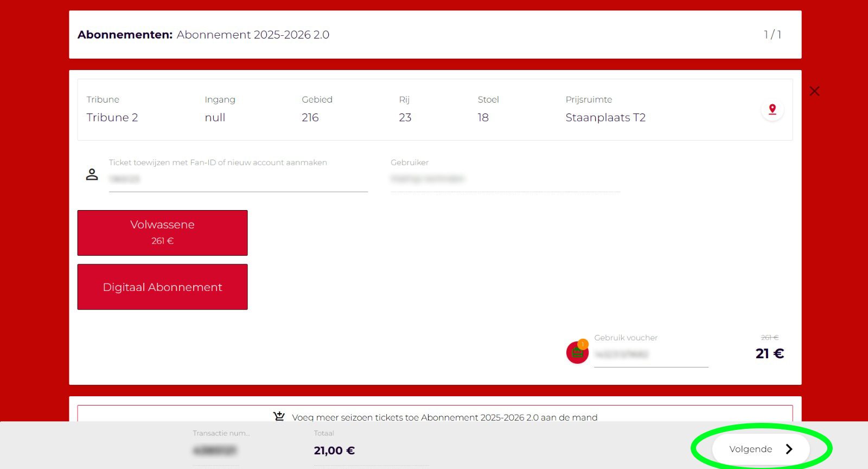Click the Totaal 21,00 € amount
The height and width of the screenshot is (469, 868).
pyautogui.click(x=334, y=451)
